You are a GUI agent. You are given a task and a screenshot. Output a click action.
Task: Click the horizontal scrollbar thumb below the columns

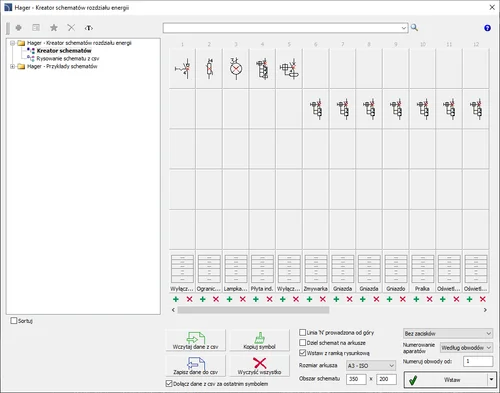click(253, 310)
